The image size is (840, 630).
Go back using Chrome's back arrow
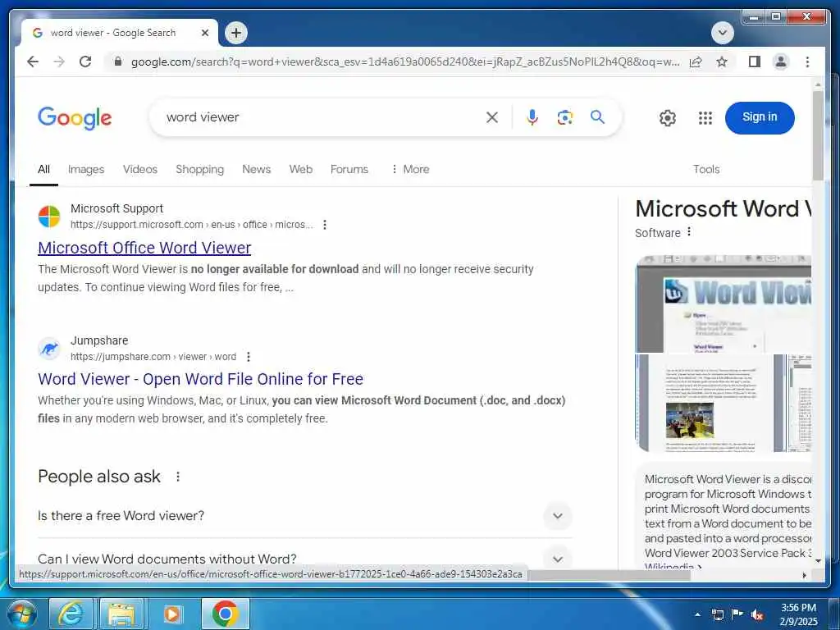(33, 62)
